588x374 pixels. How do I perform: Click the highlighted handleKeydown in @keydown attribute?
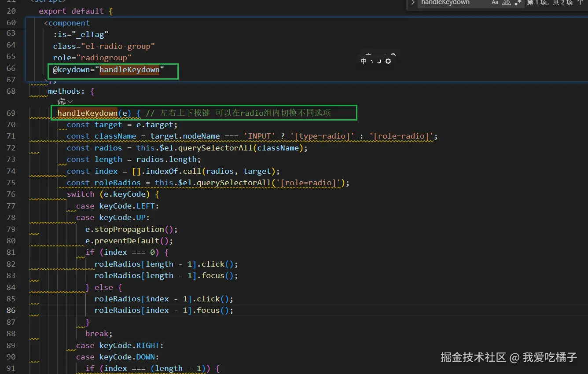point(129,70)
